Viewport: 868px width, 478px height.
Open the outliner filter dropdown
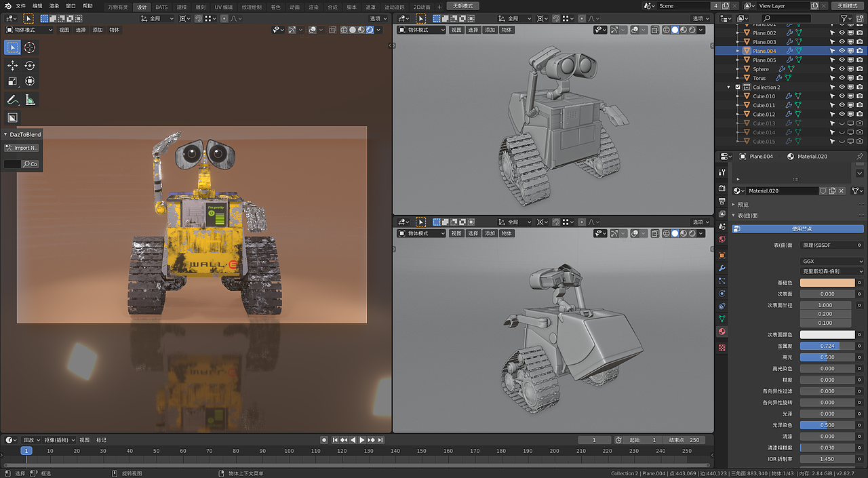click(846, 18)
